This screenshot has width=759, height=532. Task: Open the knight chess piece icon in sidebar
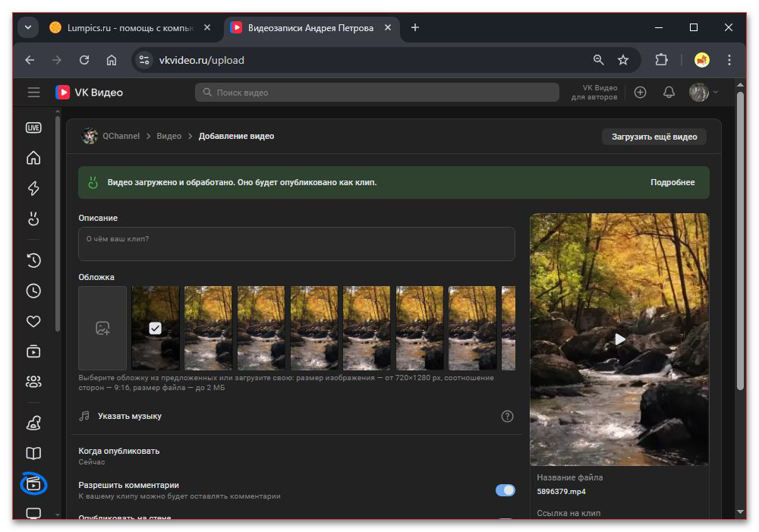[33, 423]
